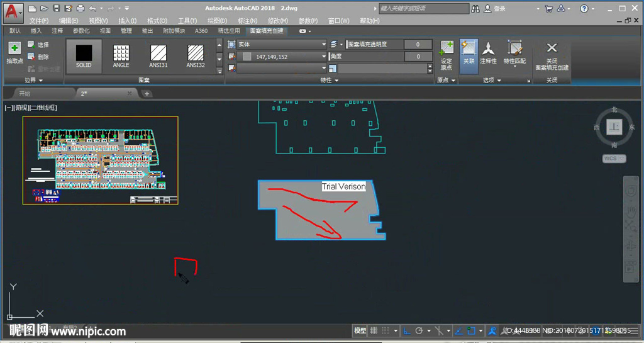The image size is (644, 343).
Task: Select the ANGLE hatch pattern
Action: tap(121, 56)
